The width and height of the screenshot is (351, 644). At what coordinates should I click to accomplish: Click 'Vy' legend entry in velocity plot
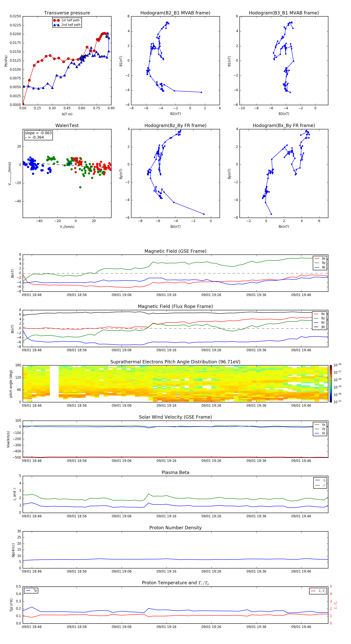click(x=320, y=429)
